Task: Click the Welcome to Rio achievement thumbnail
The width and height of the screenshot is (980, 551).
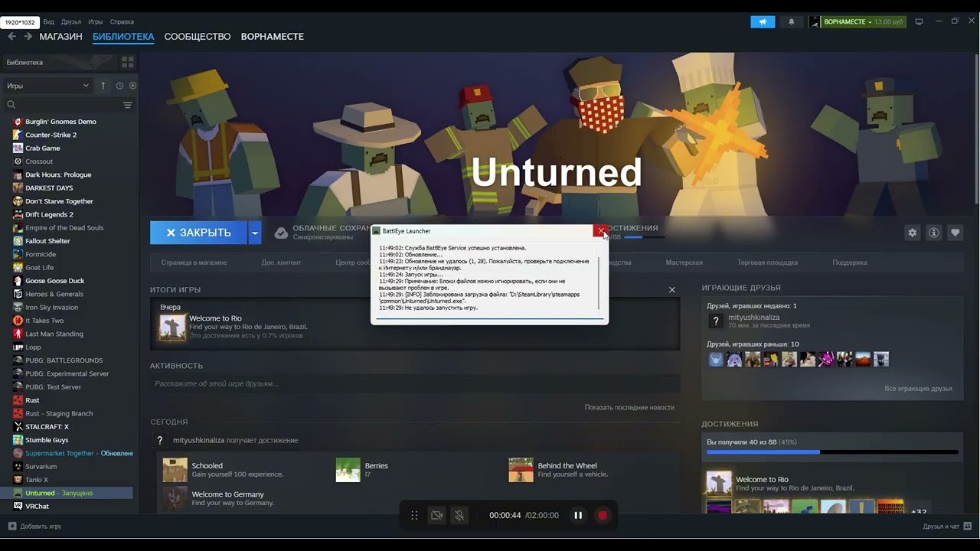Action: (172, 327)
